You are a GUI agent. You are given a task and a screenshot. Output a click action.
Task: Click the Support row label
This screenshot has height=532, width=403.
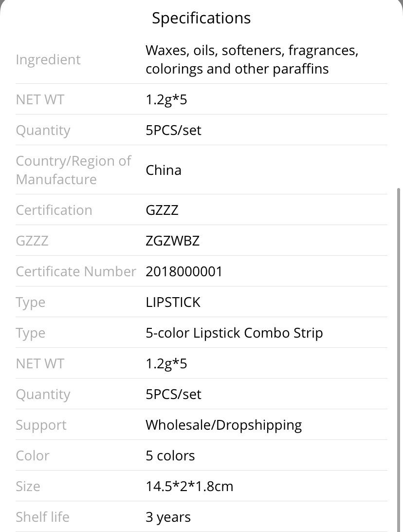[41, 425]
